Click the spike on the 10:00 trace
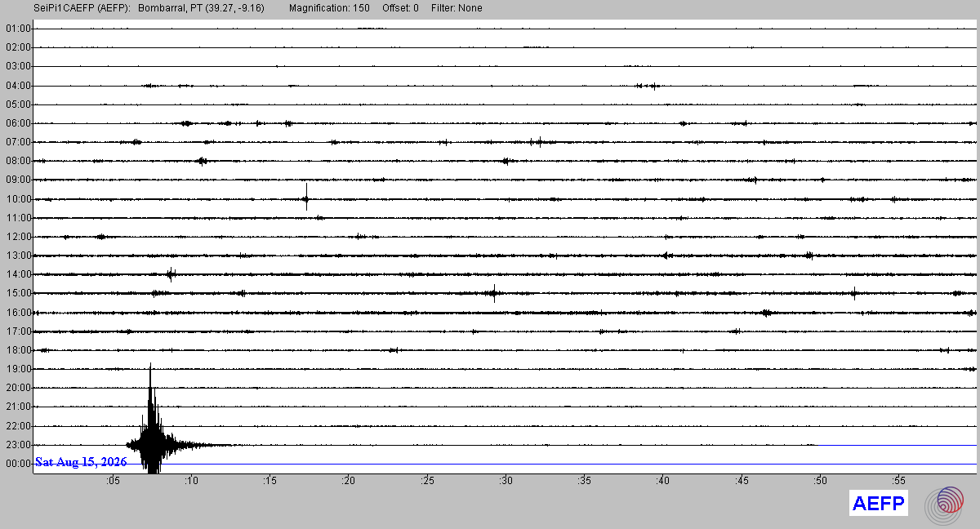Image resolution: width=980 pixels, height=529 pixels. (x=306, y=198)
